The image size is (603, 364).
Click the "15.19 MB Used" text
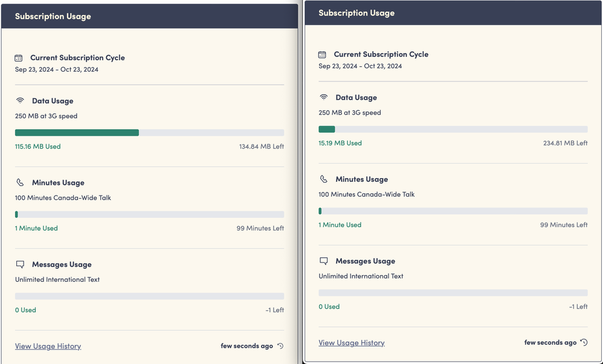[x=340, y=143]
